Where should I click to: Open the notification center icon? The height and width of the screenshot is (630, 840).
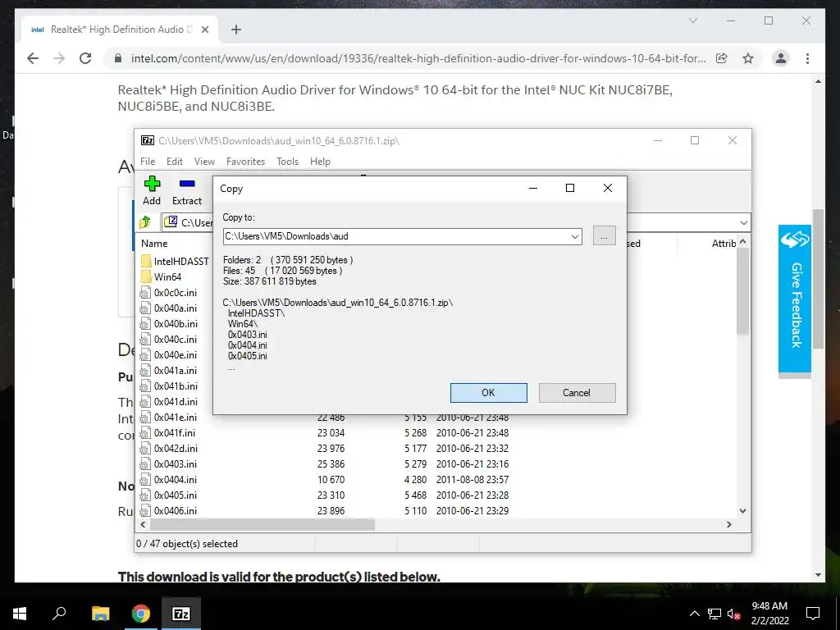[x=813, y=614]
